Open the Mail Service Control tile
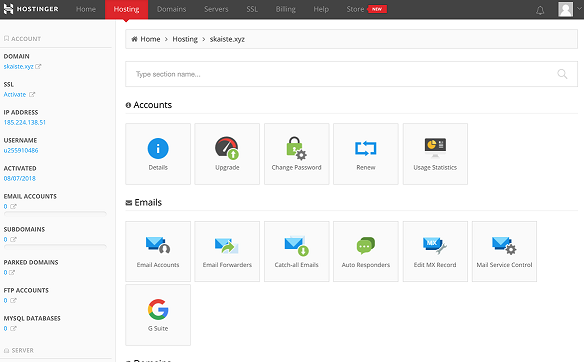 (x=504, y=251)
